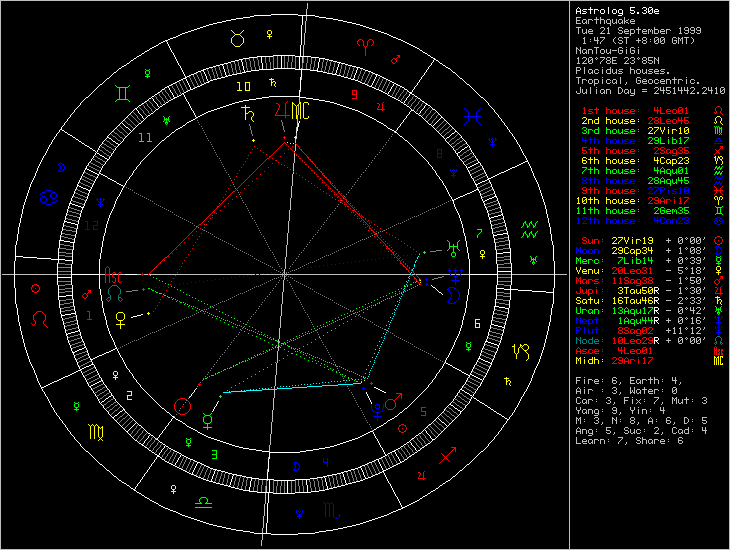
Task: Click the "Fire: 6, Earth: 4" summary line
Action: (626, 379)
